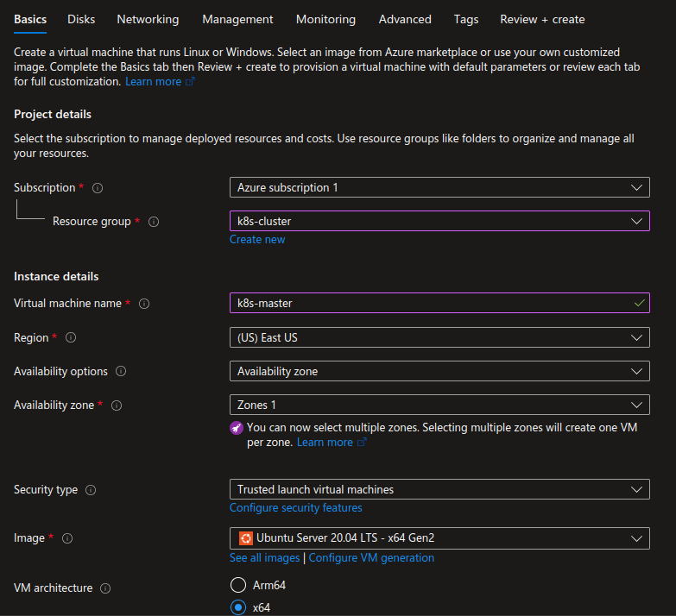Click the Subscription info icon
676x616 pixels.
tap(98, 188)
